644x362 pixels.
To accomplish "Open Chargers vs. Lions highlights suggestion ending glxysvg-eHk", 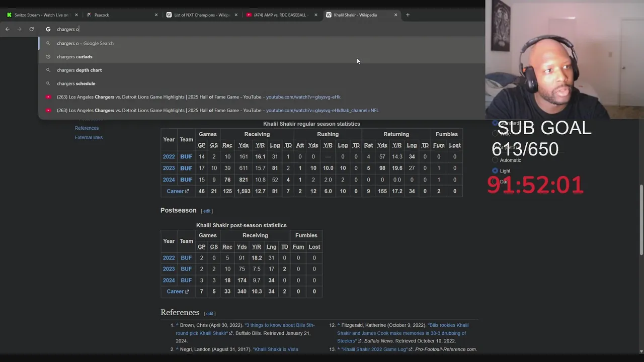I will pyautogui.click(x=262, y=97).
